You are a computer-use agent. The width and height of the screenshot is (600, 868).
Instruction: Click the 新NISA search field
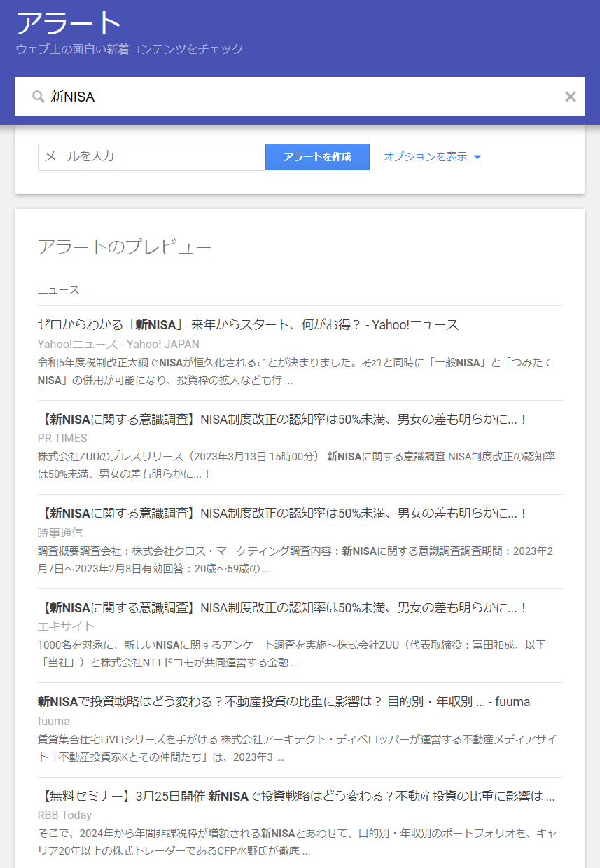(x=300, y=97)
